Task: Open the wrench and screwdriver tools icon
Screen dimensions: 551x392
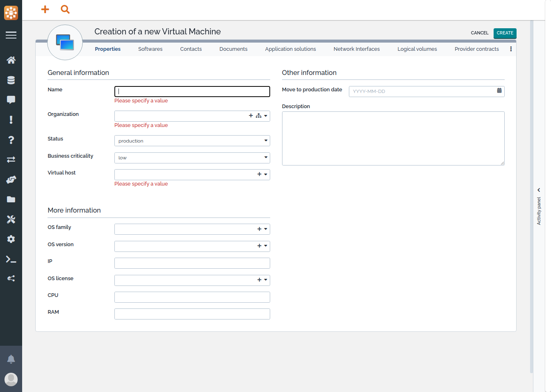Action: point(11,219)
